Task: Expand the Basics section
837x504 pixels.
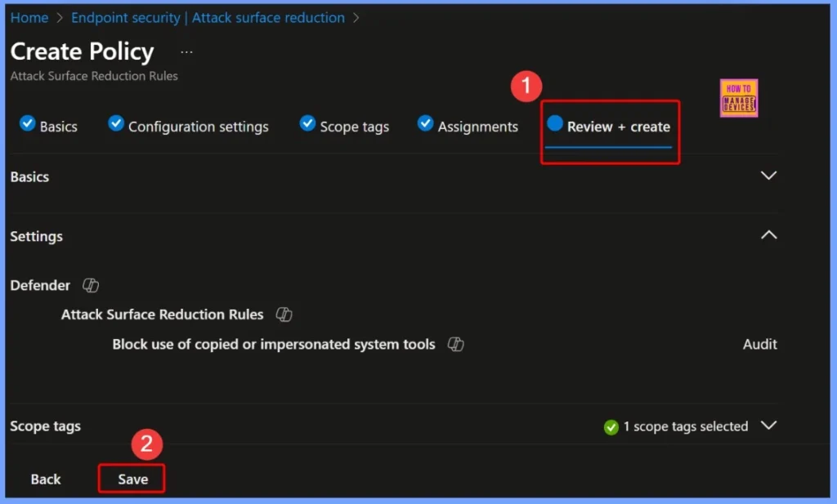Action: (x=768, y=176)
